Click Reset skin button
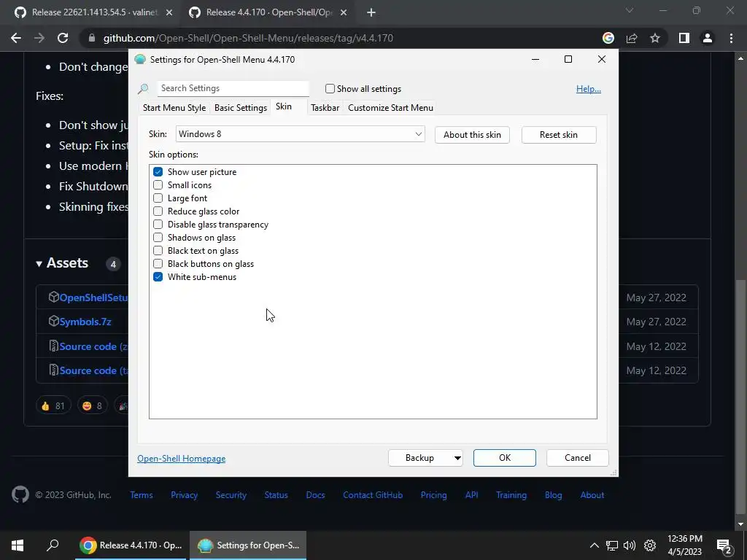 [559, 135]
